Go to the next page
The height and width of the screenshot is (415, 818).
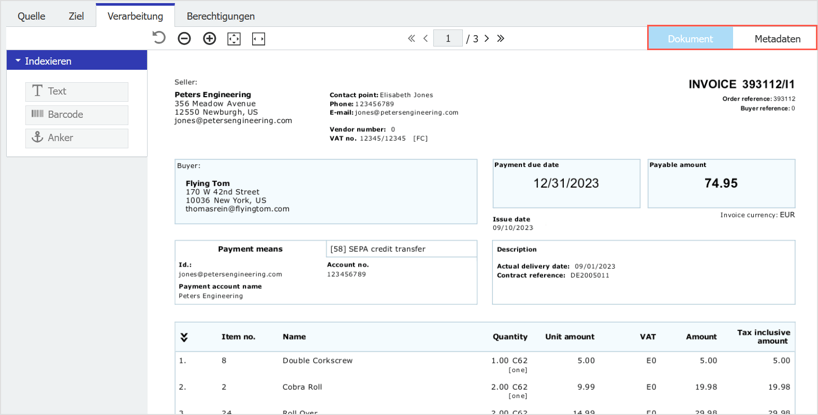487,39
